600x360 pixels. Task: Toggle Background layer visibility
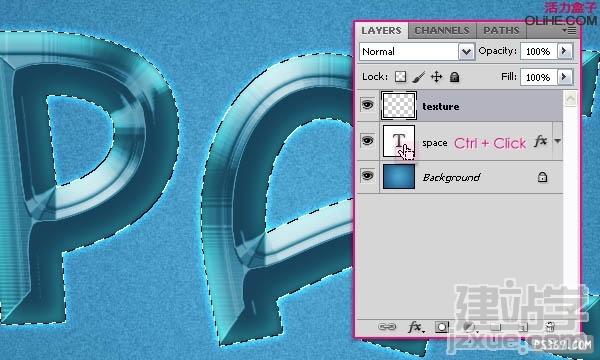point(367,176)
